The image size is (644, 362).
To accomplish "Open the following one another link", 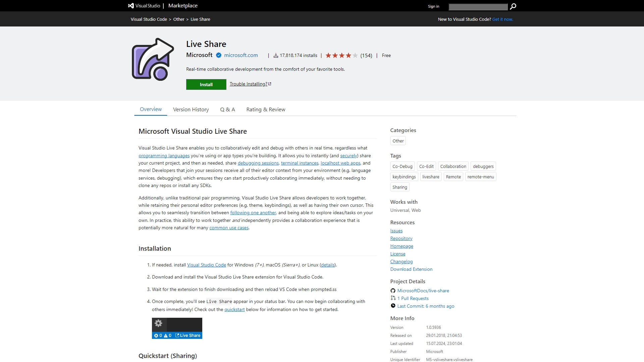I will coord(253,213).
